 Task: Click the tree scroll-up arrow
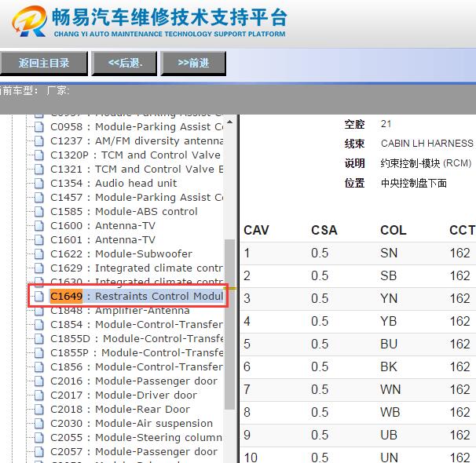[230, 122]
